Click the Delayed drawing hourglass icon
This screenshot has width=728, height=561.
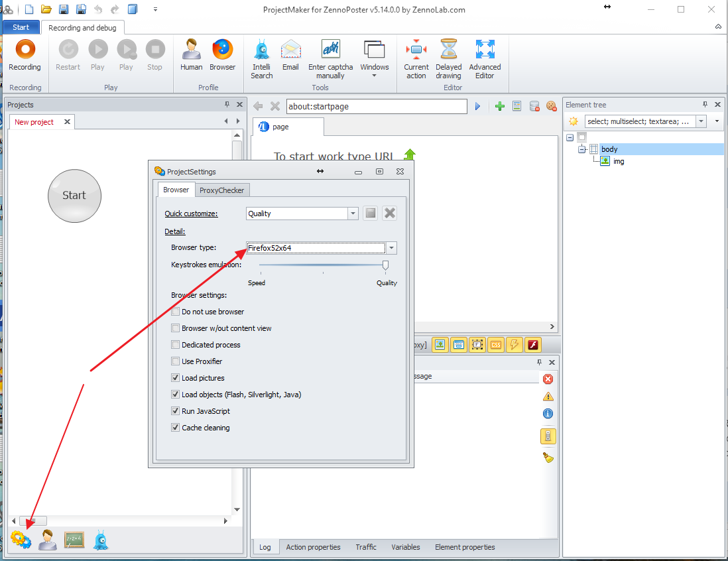448,50
